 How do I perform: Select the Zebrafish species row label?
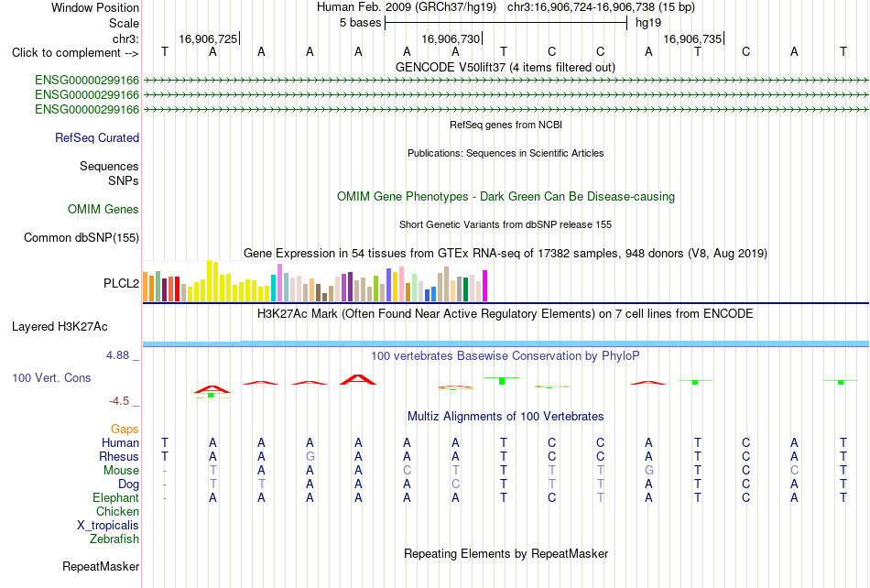click(114, 539)
